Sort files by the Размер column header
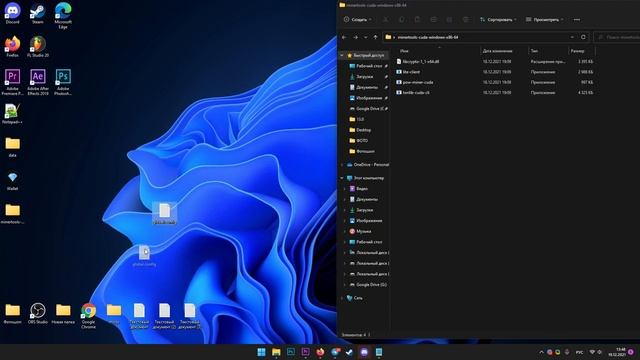The width and height of the screenshot is (640, 360). pos(582,51)
